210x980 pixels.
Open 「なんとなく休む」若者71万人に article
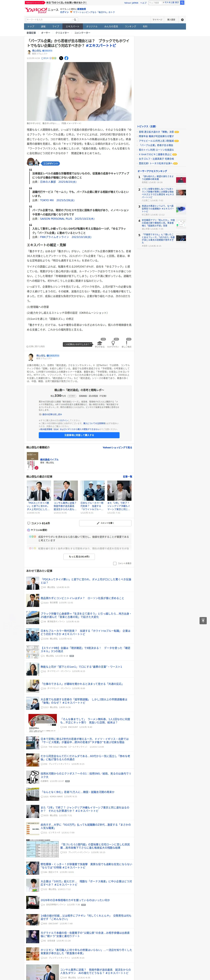click(78, 792)
